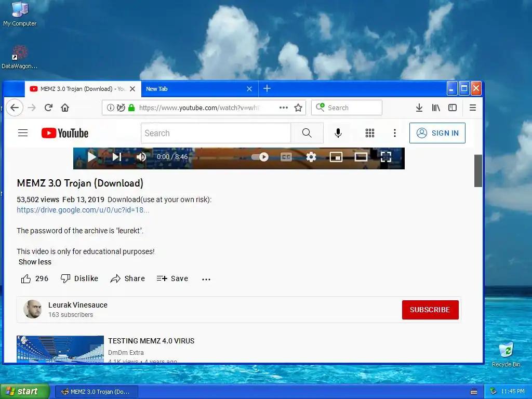This screenshot has height=399, width=532.
Task: Open the Windows start menu
Action: (25, 392)
